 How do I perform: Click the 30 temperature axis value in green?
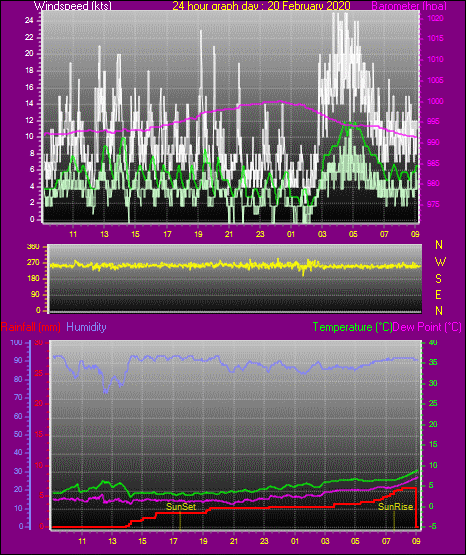(x=433, y=383)
